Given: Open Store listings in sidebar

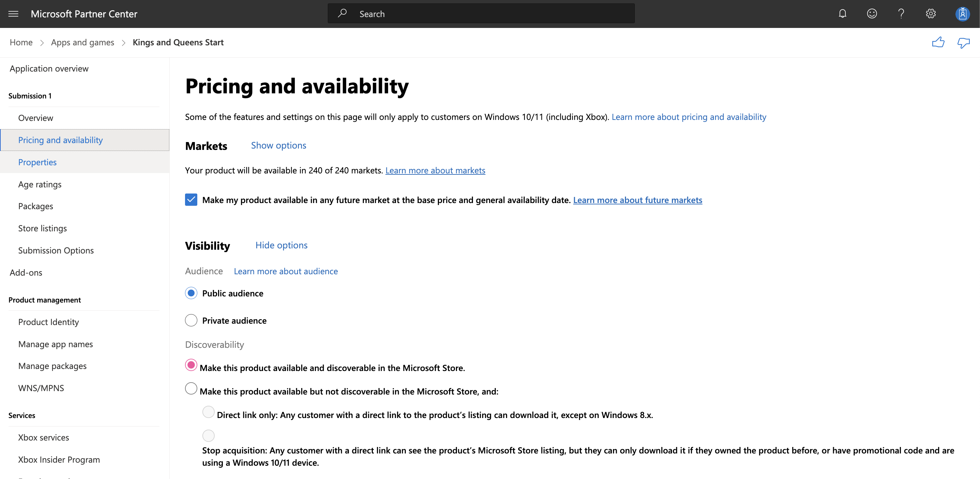Looking at the screenshot, I should pyautogui.click(x=43, y=228).
